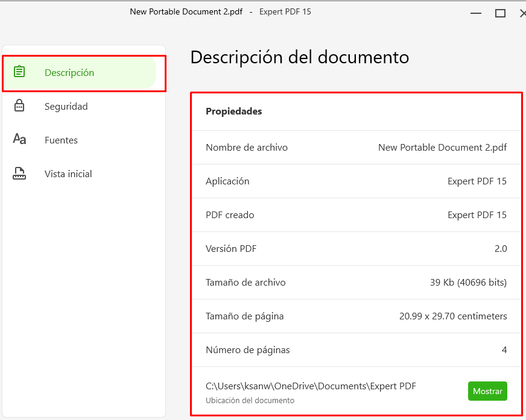Click the Descripción clipboard icon
Image resolution: width=526 pixels, height=420 pixels.
(x=19, y=71)
